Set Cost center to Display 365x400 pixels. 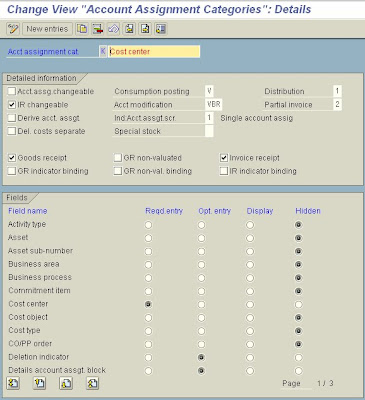(250, 304)
